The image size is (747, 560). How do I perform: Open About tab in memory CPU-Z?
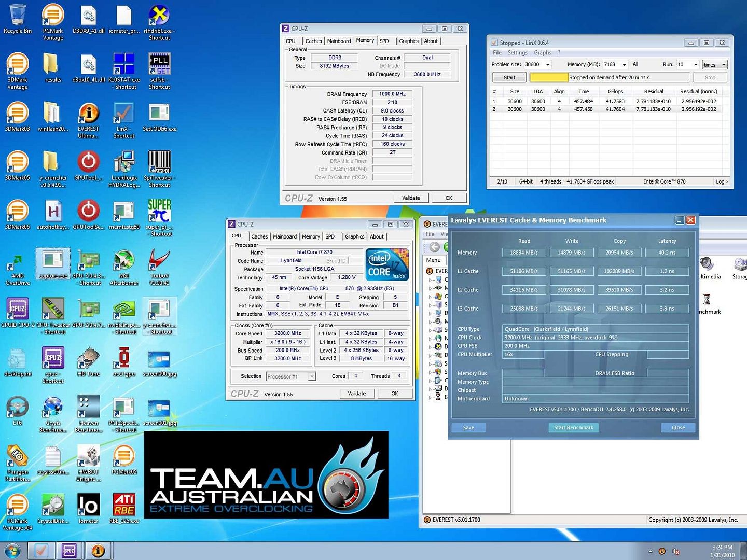[431, 41]
